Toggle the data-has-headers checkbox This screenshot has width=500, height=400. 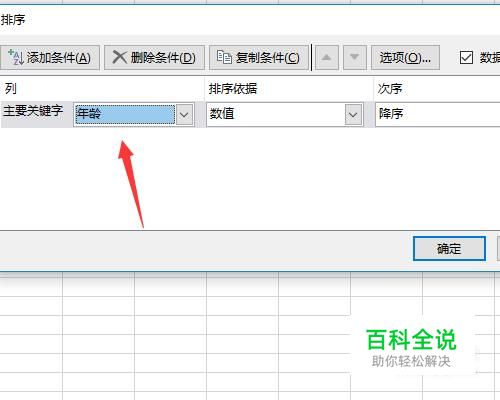[466, 58]
